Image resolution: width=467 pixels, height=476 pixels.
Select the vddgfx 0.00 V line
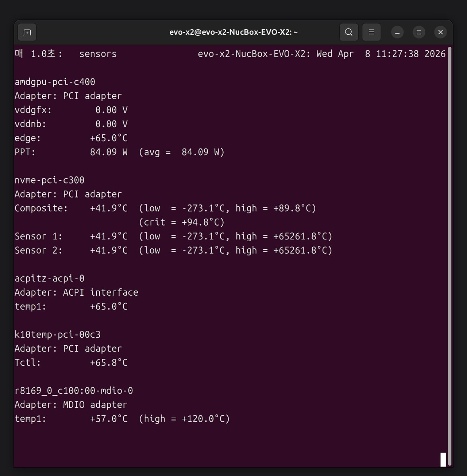(71, 110)
